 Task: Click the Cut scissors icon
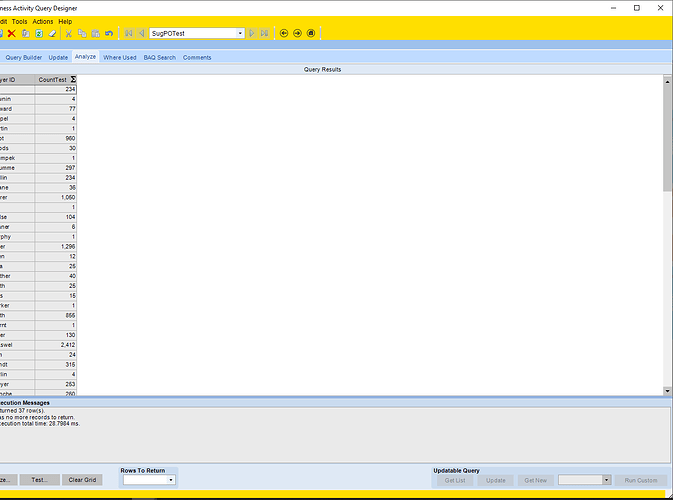tap(69, 33)
